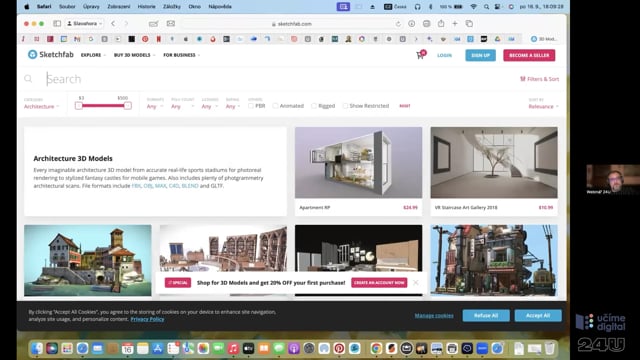Open VR Staircase Art Gallery thumbnail

click(x=494, y=162)
